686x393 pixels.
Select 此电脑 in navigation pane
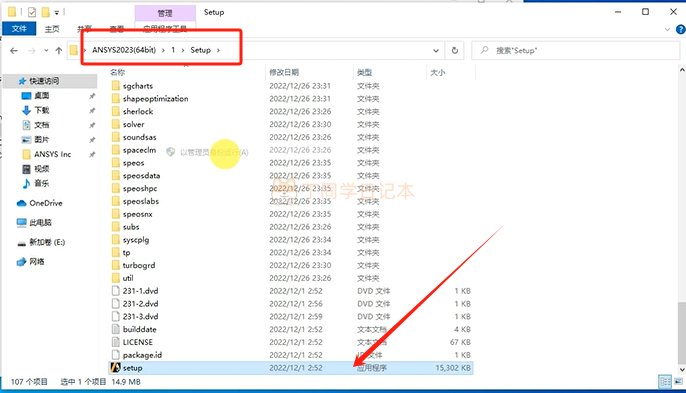pyautogui.click(x=40, y=222)
